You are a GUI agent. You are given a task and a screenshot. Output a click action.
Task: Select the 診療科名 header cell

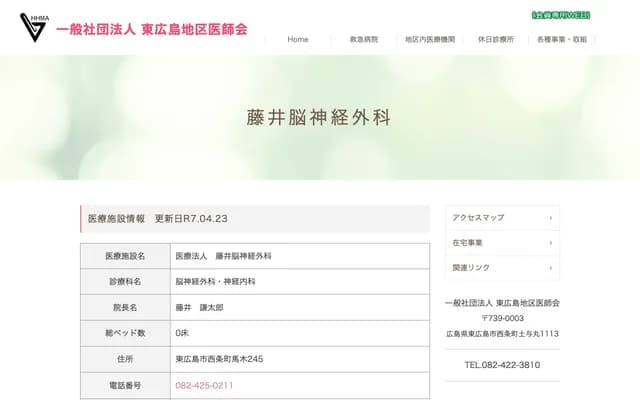point(125,282)
